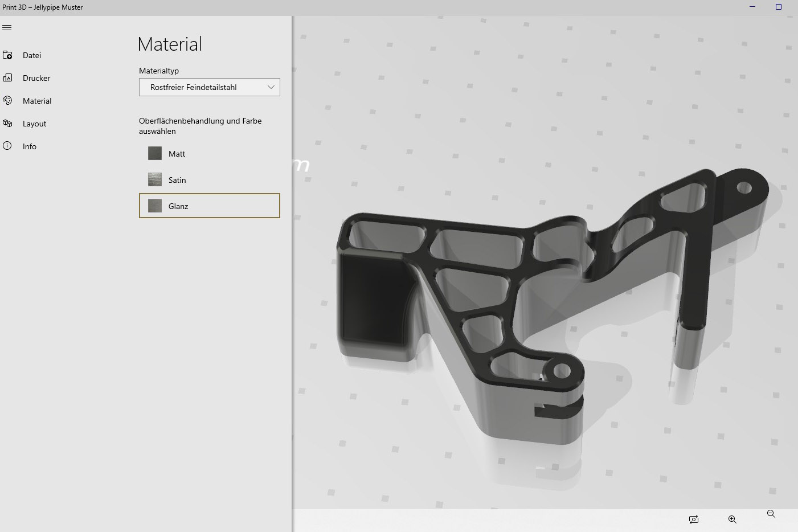Click the Drucker printer icon
The image size is (798, 532).
point(7,78)
